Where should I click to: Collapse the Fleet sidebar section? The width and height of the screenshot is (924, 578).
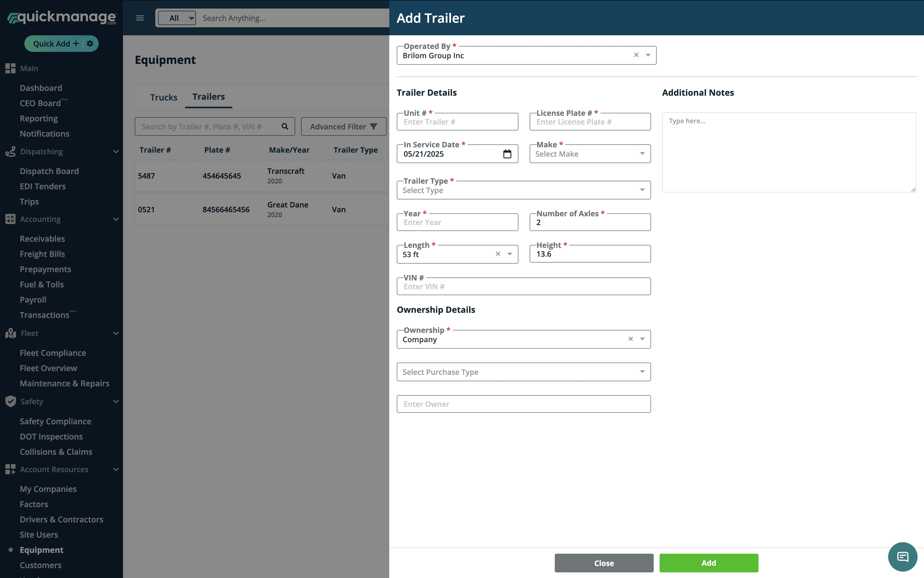(x=115, y=333)
